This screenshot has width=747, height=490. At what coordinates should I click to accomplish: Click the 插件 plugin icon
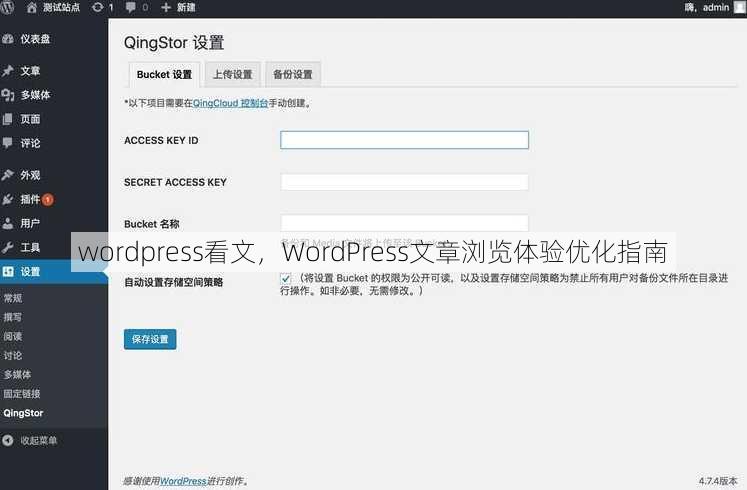coord(8,199)
